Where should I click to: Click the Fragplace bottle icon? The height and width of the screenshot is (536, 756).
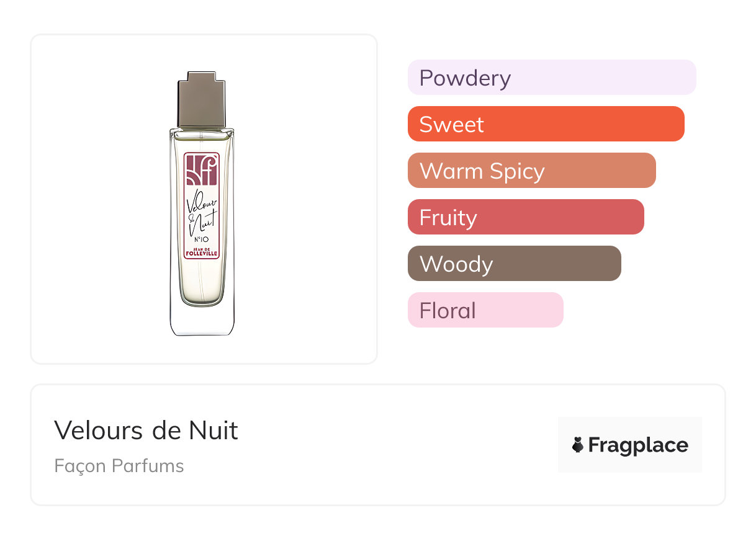pos(578,445)
